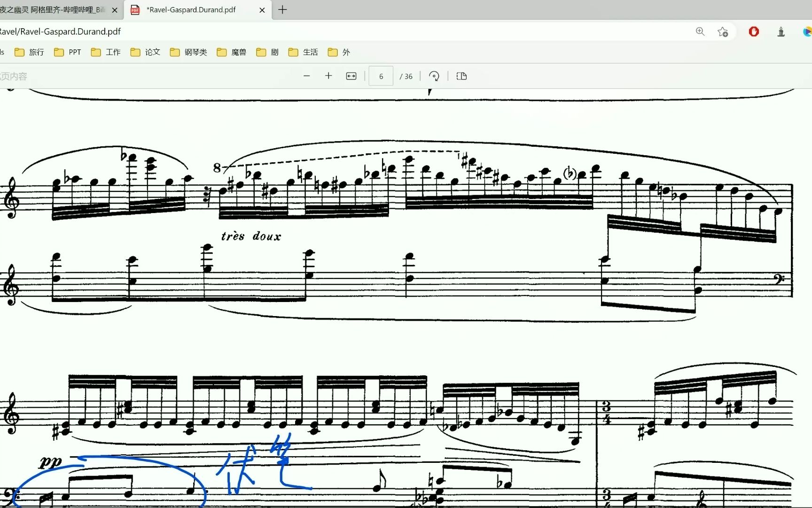Click the dark figure extension icon
This screenshot has width=812, height=508.
(781, 32)
